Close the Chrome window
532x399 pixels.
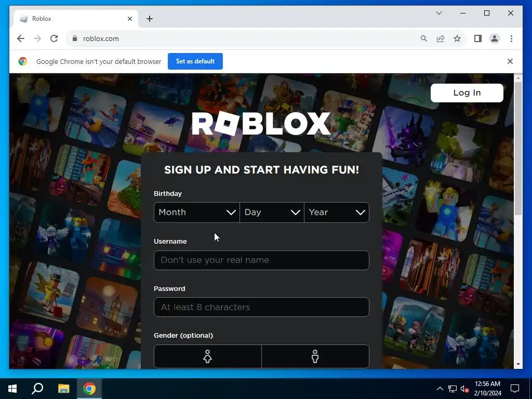[510, 13]
